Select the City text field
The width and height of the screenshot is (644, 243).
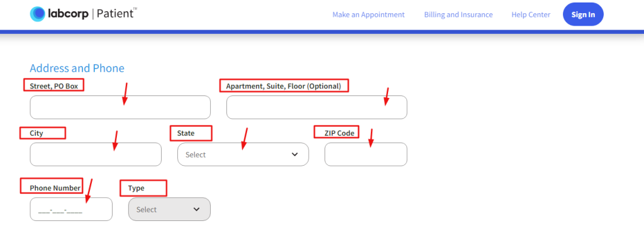pyautogui.click(x=96, y=154)
